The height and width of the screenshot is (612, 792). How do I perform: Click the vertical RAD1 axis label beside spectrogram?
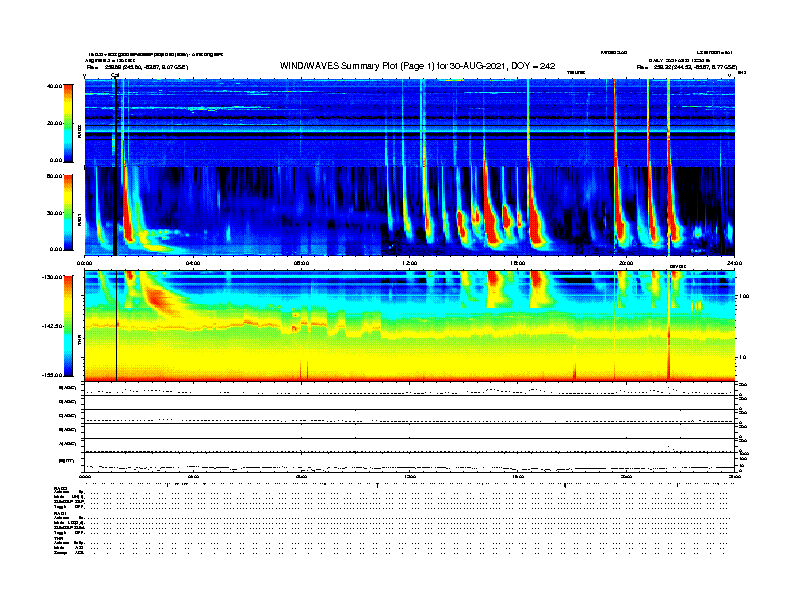[x=79, y=219]
